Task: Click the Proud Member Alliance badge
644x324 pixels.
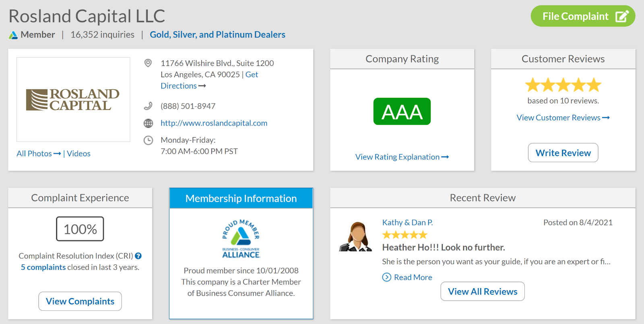Action: [241, 239]
